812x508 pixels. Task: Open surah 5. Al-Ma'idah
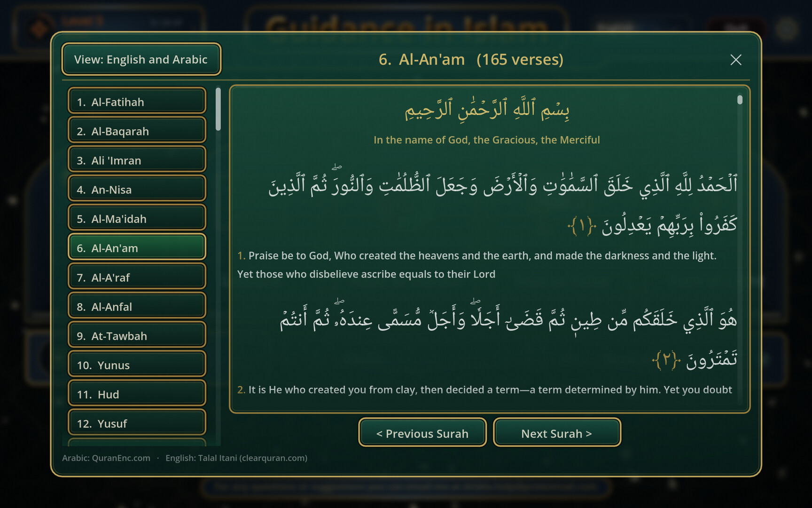pyautogui.click(x=137, y=218)
